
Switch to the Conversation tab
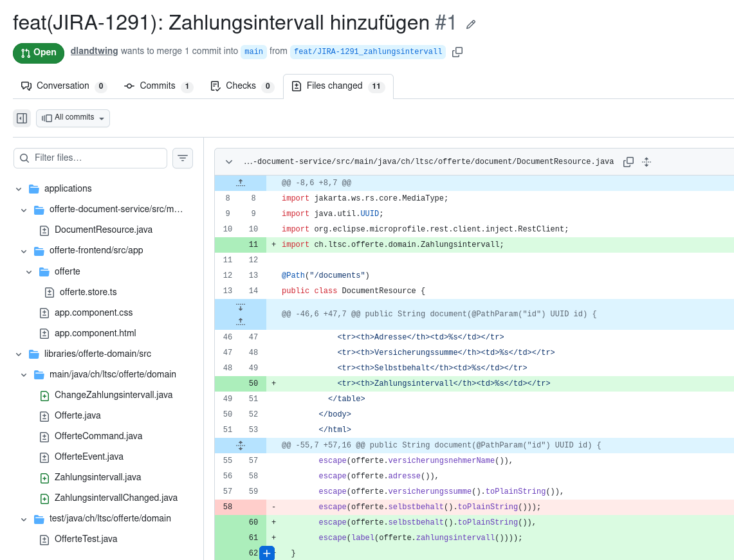(x=64, y=86)
